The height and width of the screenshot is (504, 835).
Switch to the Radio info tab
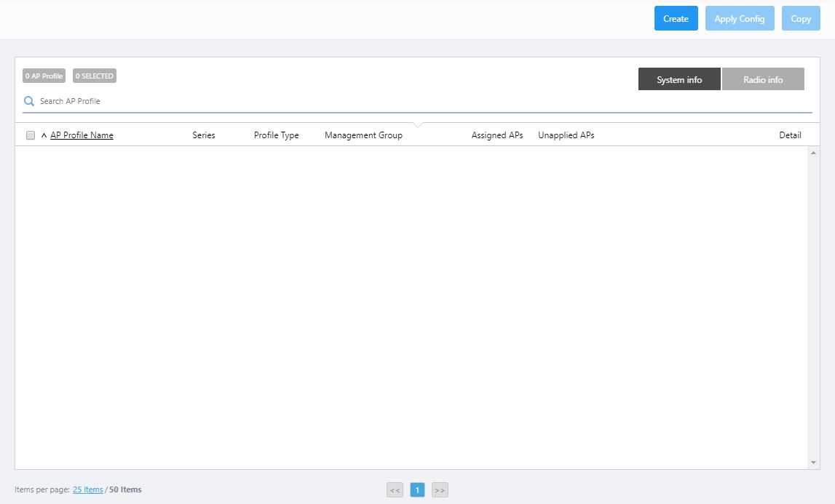763,79
